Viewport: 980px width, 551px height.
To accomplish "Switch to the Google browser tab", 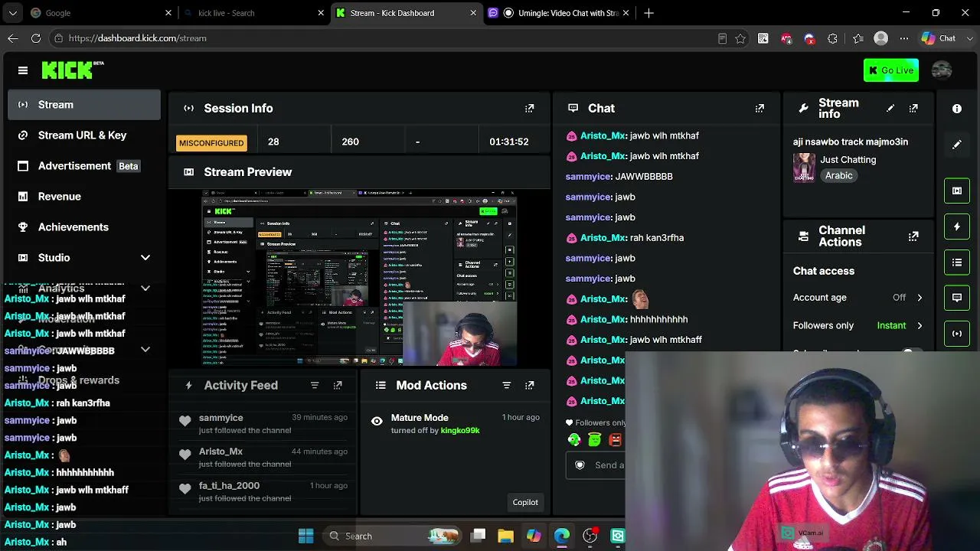I will (x=100, y=13).
